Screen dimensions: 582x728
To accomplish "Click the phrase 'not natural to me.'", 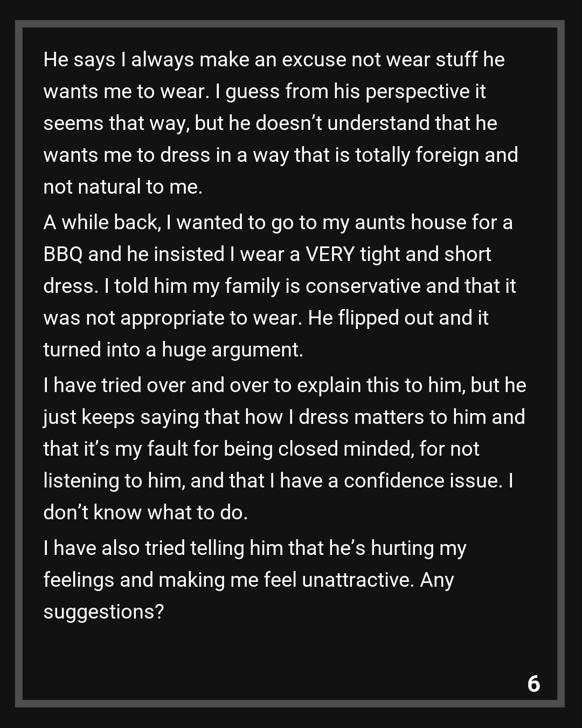I will 123,187.
